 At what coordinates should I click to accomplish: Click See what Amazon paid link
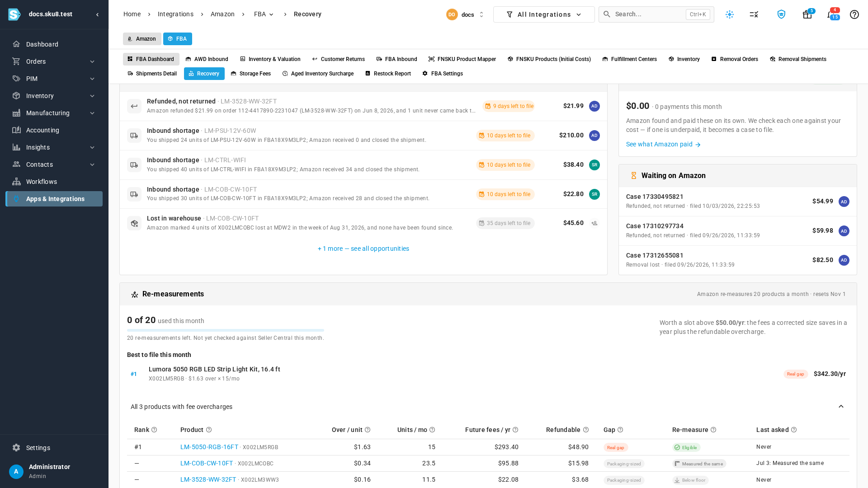click(663, 145)
